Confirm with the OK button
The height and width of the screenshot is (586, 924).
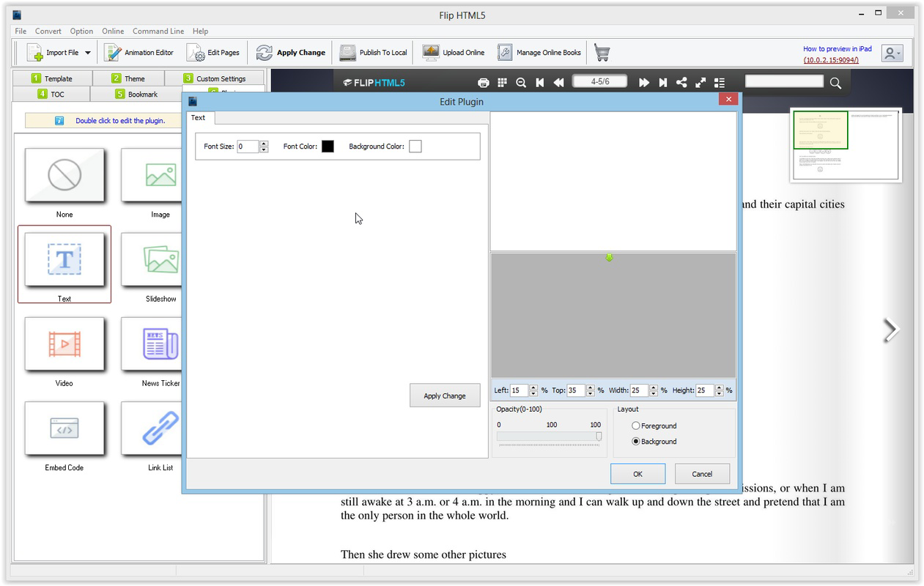637,474
